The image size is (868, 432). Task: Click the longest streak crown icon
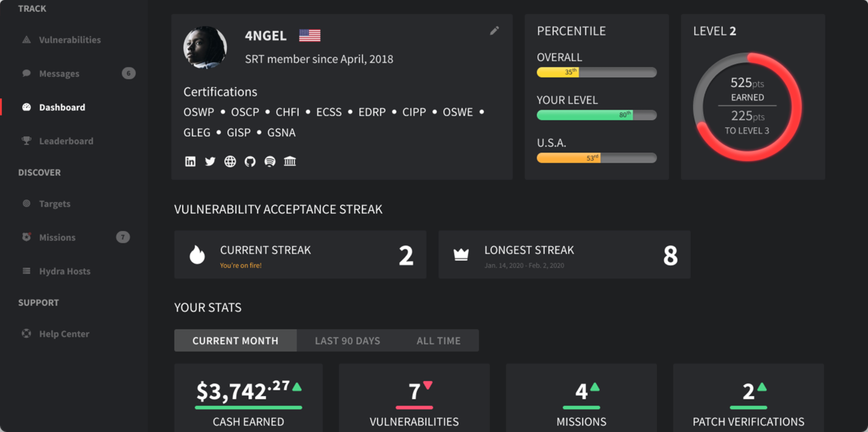461,255
